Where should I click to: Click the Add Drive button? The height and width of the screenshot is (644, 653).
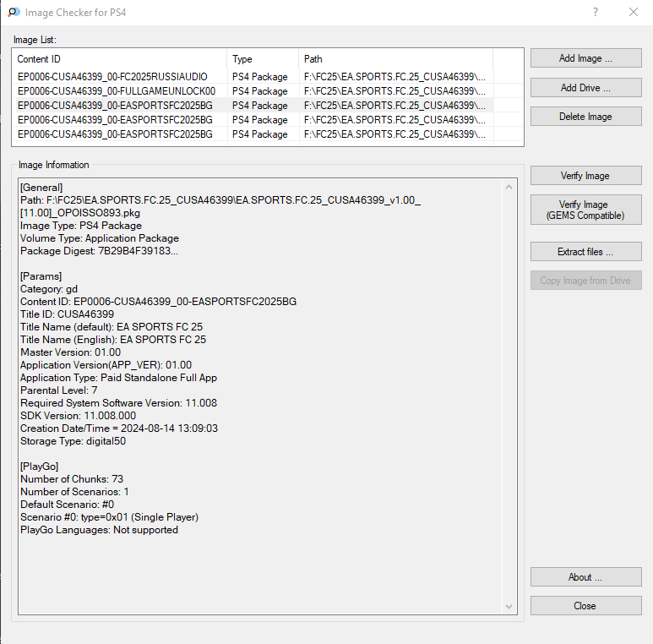click(x=585, y=88)
